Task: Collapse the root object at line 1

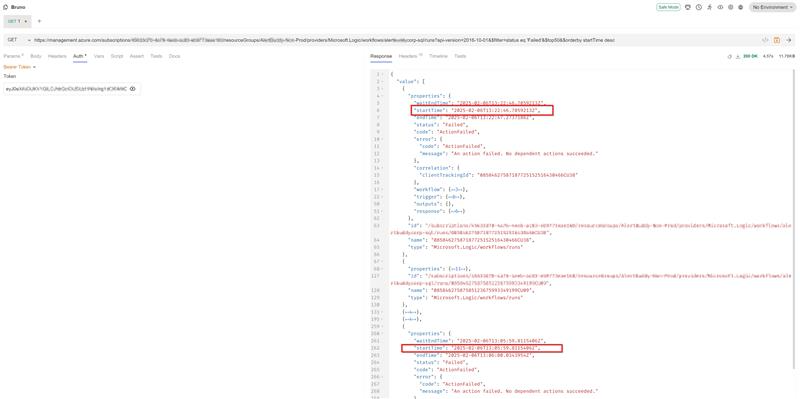Action: click(383, 74)
